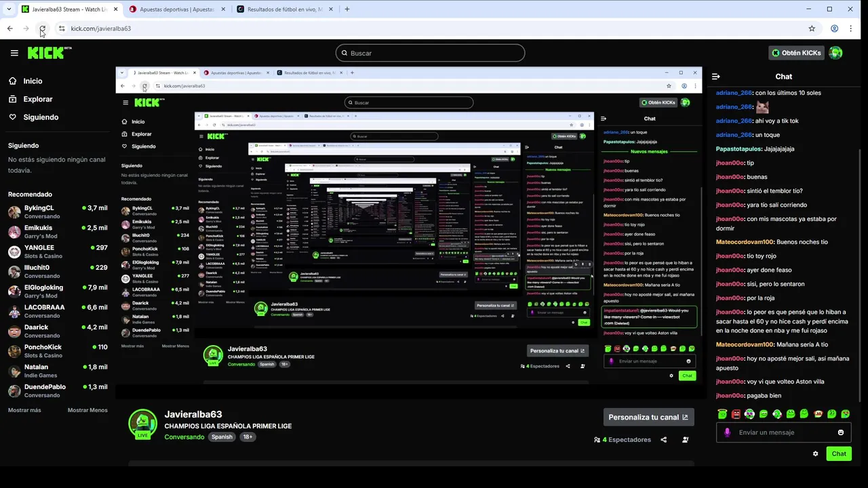Click the Enviar un mensaje input
Screen dimensions: 868x488
pos(783,432)
